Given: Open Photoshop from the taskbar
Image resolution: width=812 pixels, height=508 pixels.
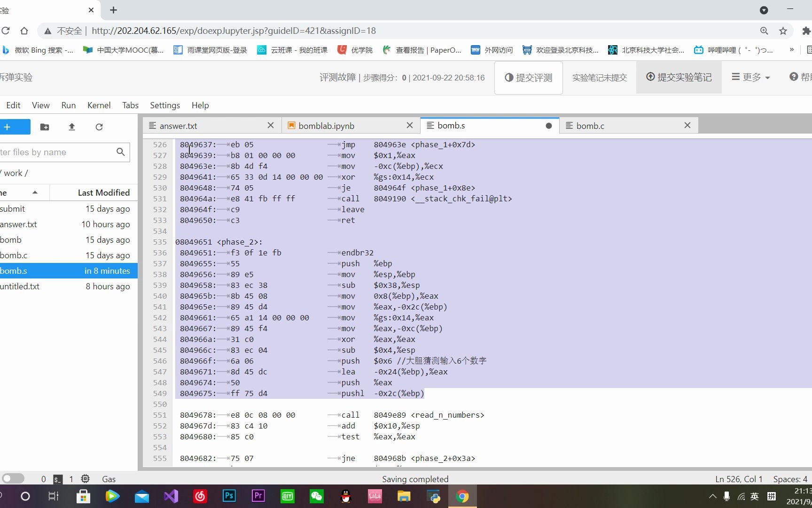Looking at the screenshot, I should [x=229, y=496].
